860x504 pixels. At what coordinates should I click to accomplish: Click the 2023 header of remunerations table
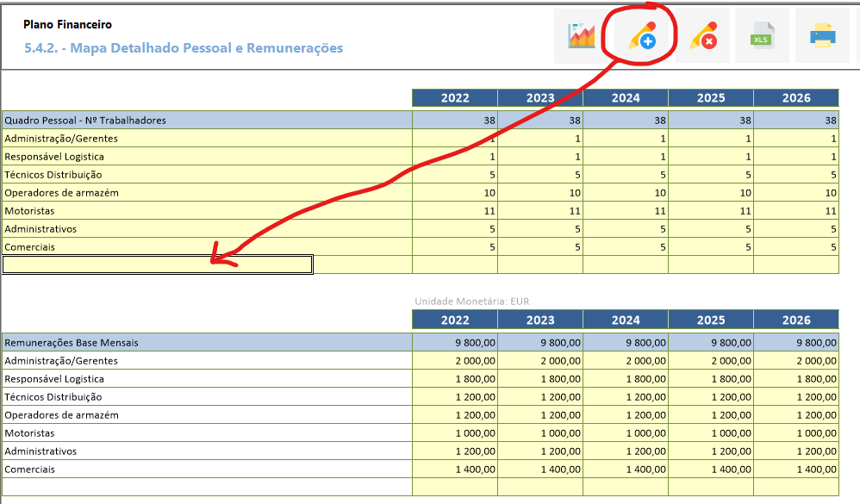tap(540, 320)
